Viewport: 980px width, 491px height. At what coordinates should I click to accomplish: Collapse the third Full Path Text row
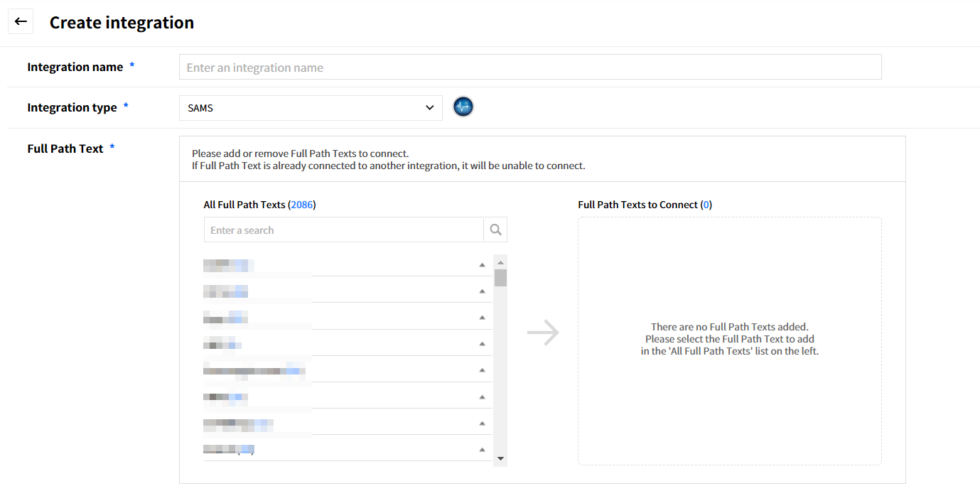pos(482,318)
